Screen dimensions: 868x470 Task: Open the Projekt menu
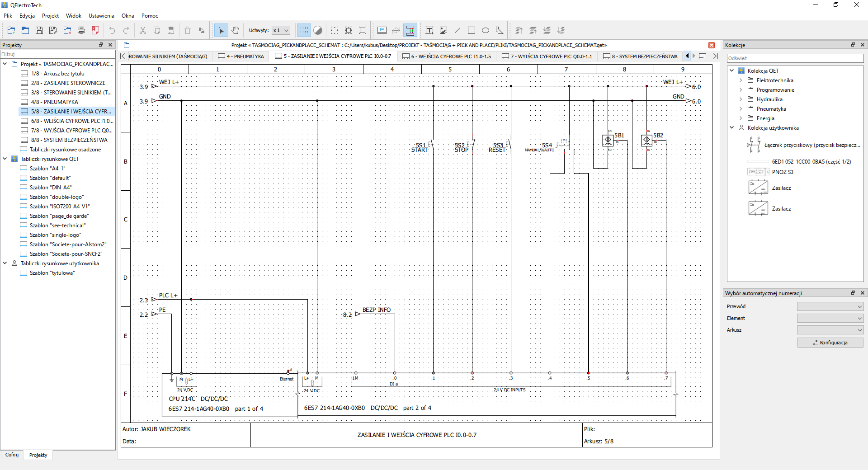[50, 15]
